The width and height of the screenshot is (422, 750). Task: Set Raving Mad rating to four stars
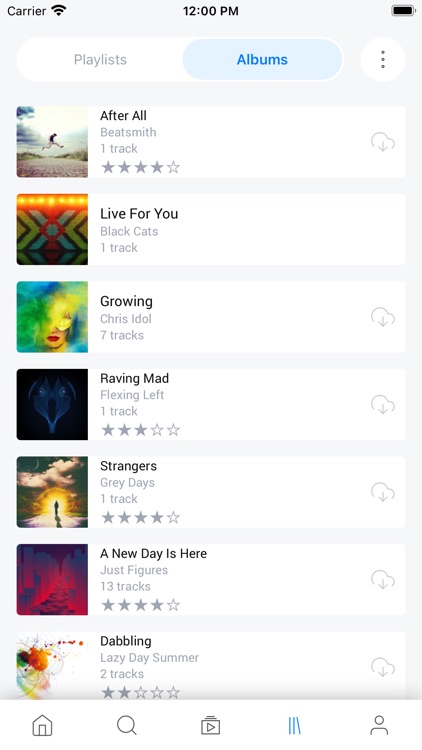(x=157, y=430)
